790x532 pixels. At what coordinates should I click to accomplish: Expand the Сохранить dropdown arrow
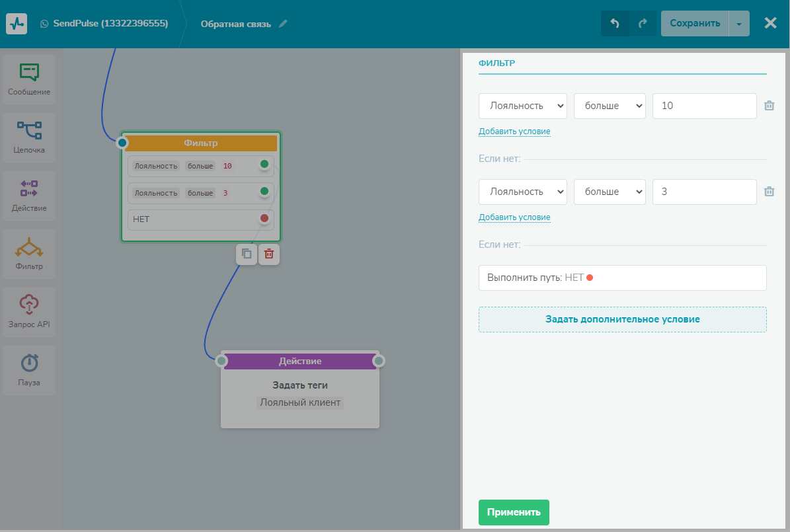click(739, 24)
